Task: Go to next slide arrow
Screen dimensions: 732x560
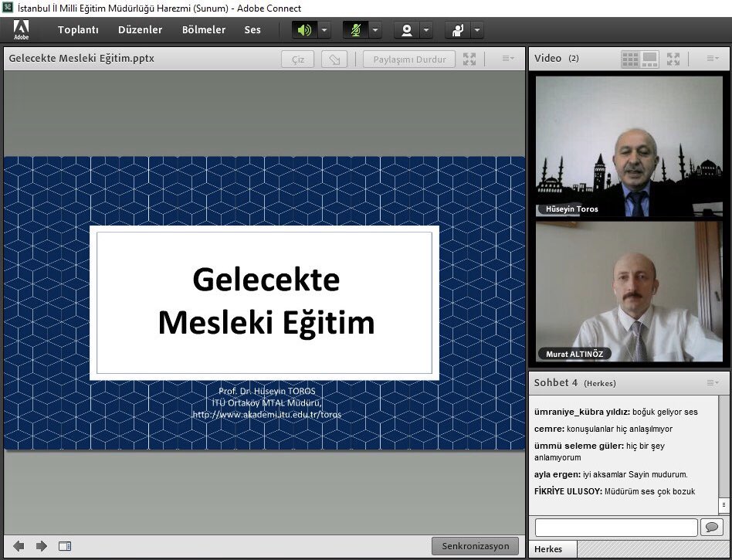Action: [x=42, y=546]
